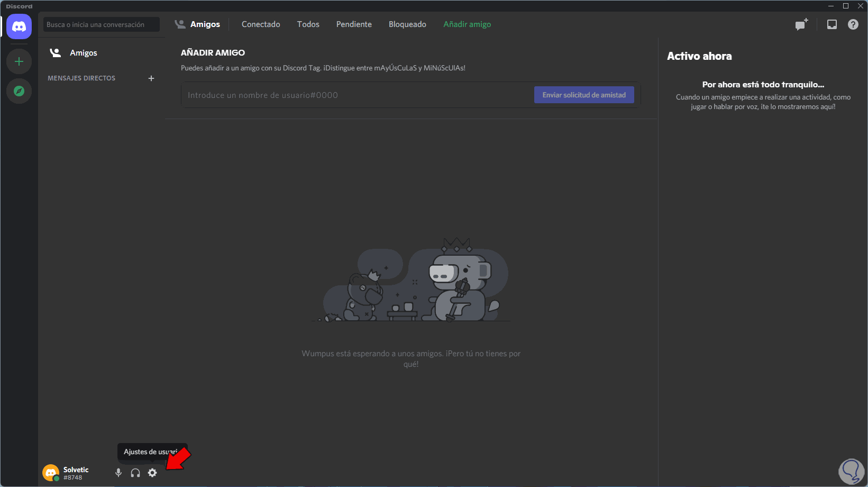
Task: Minimize the Discord window
Action: 831,6
